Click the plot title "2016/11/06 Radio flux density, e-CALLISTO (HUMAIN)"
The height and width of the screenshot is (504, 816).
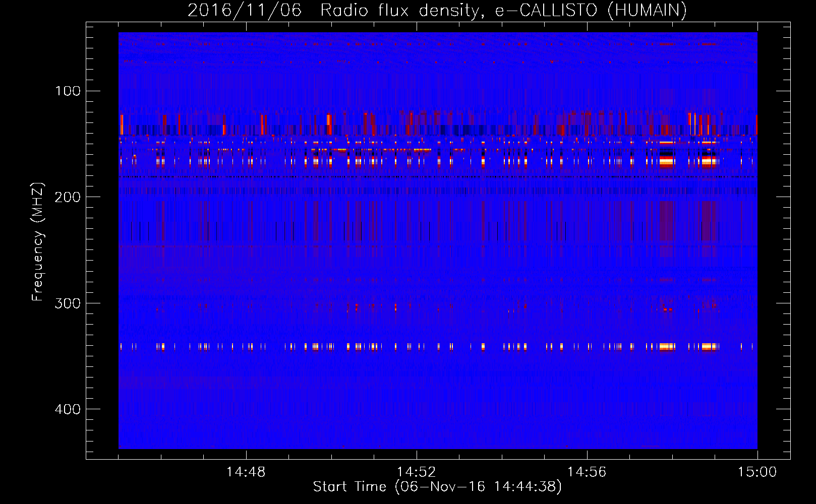click(x=437, y=10)
